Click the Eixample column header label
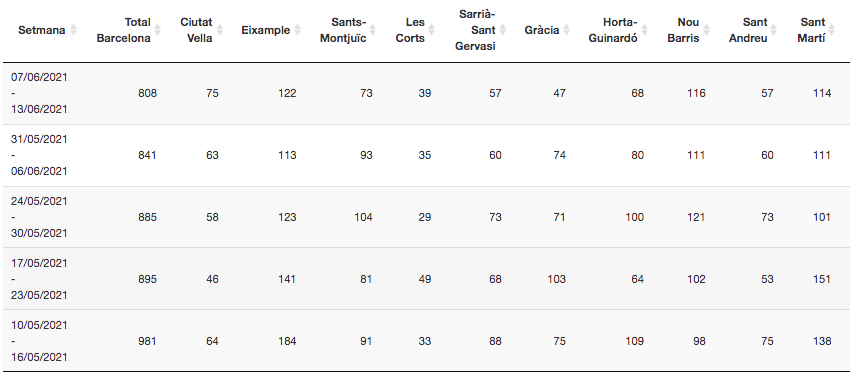This screenshot has width=850, height=372. click(266, 30)
